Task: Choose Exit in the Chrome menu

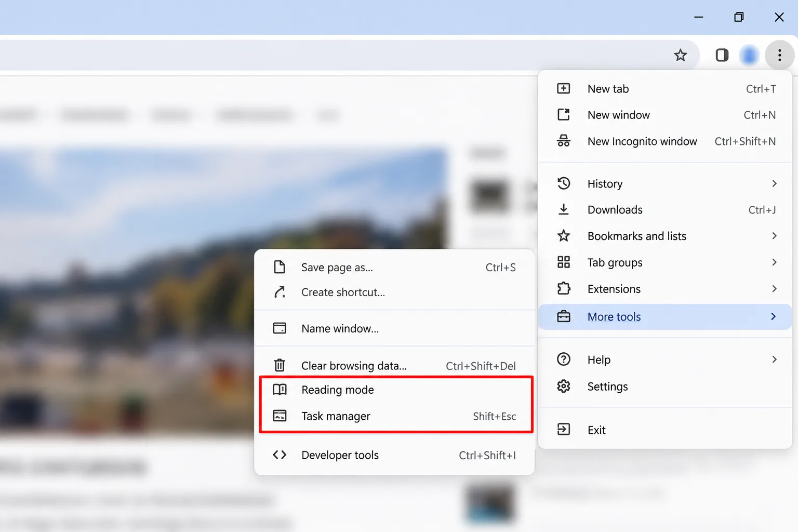Action: (665, 430)
